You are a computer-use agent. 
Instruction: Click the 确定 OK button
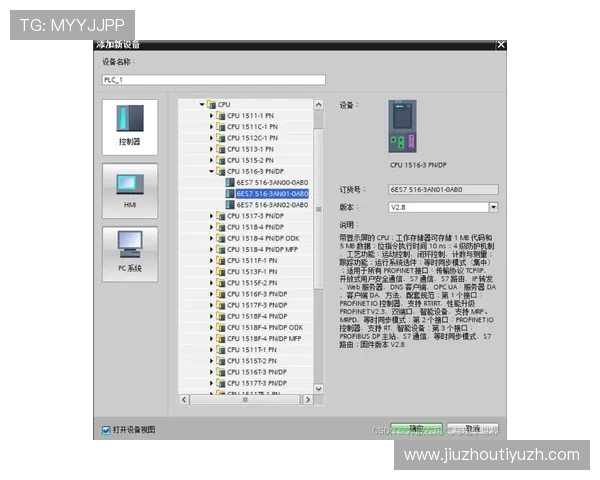coord(416,429)
